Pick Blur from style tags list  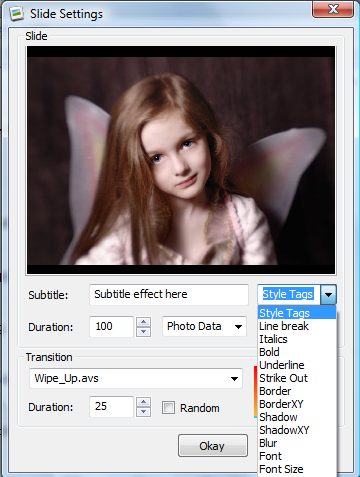pos(297,443)
